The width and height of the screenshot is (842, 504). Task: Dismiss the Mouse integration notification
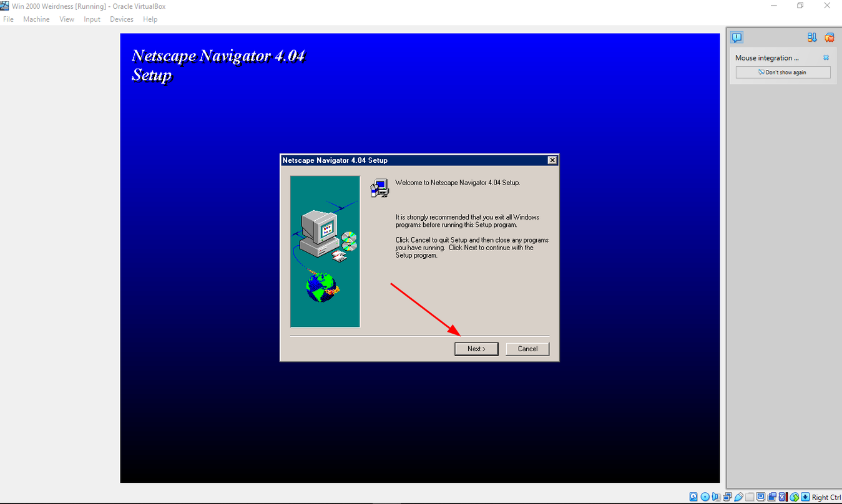826,57
